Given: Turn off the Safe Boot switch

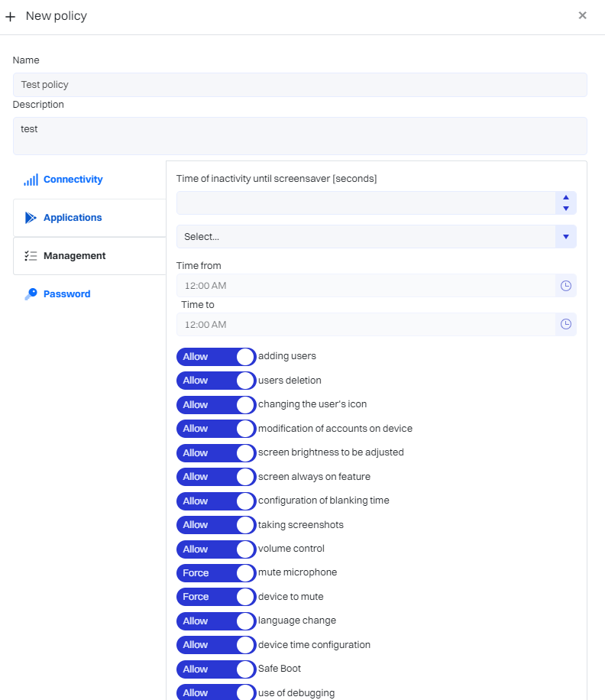Looking at the screenshot, I should (216, 669).
